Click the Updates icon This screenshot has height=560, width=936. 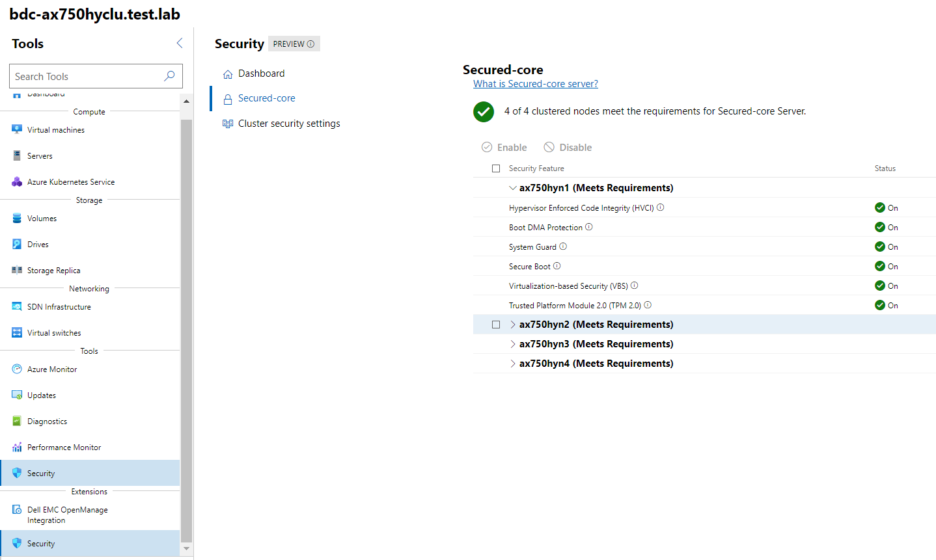[17, 395]
